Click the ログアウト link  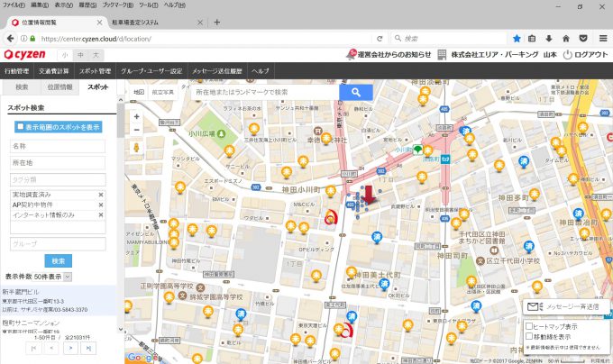click(586, 55)
